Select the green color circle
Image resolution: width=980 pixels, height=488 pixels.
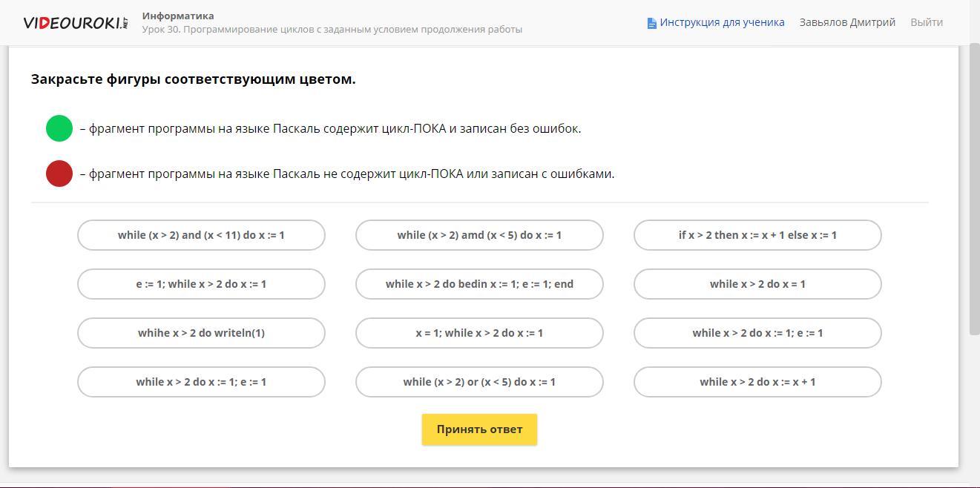(x=59, y=128)
